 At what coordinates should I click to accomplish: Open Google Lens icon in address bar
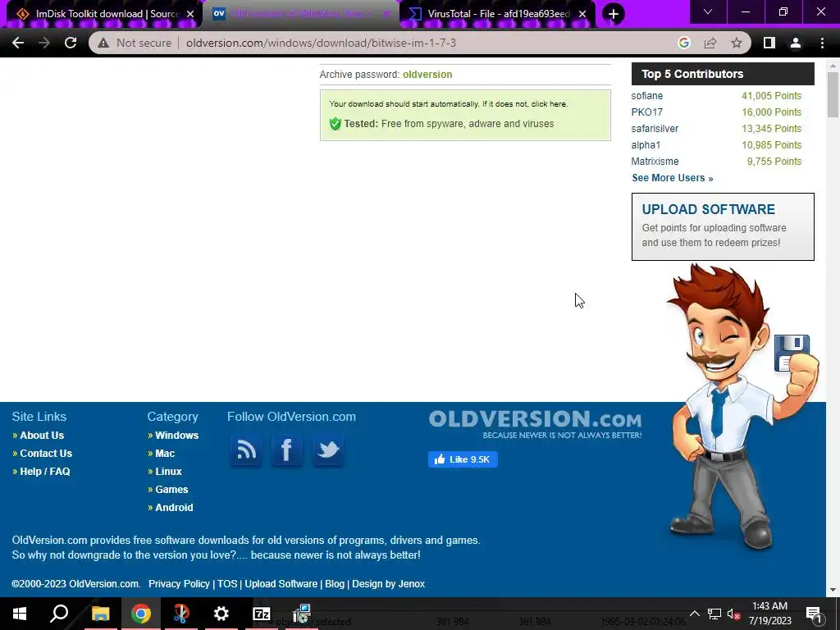[x=683, y=43]
